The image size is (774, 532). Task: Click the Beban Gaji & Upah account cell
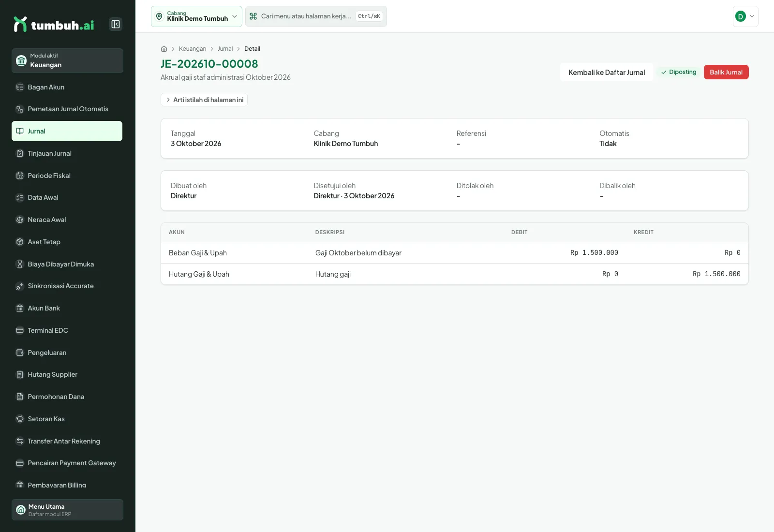pyautogui.click(x=198, y=253)
